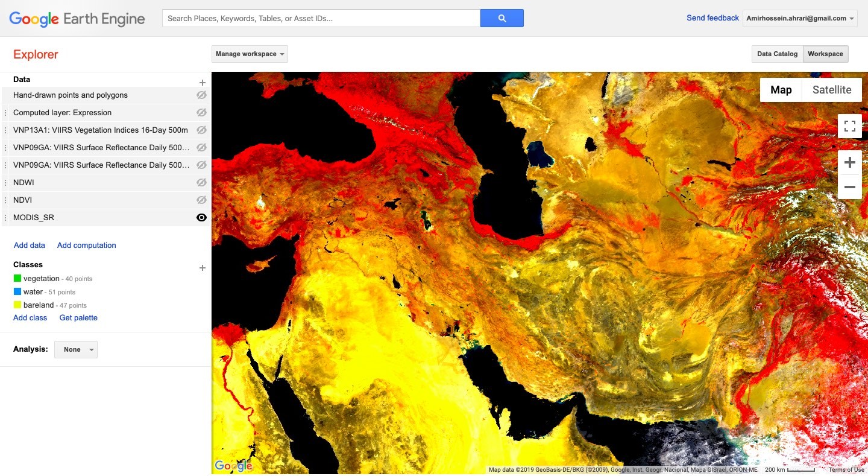Open the Manage workspace dropdown
The image size is (868, 476).
coord(249,54)
